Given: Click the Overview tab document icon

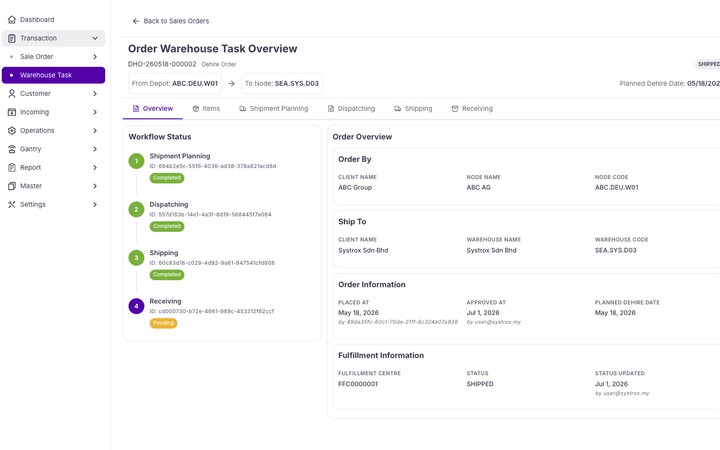Looking at the screenshot, I should click(136, 109).
